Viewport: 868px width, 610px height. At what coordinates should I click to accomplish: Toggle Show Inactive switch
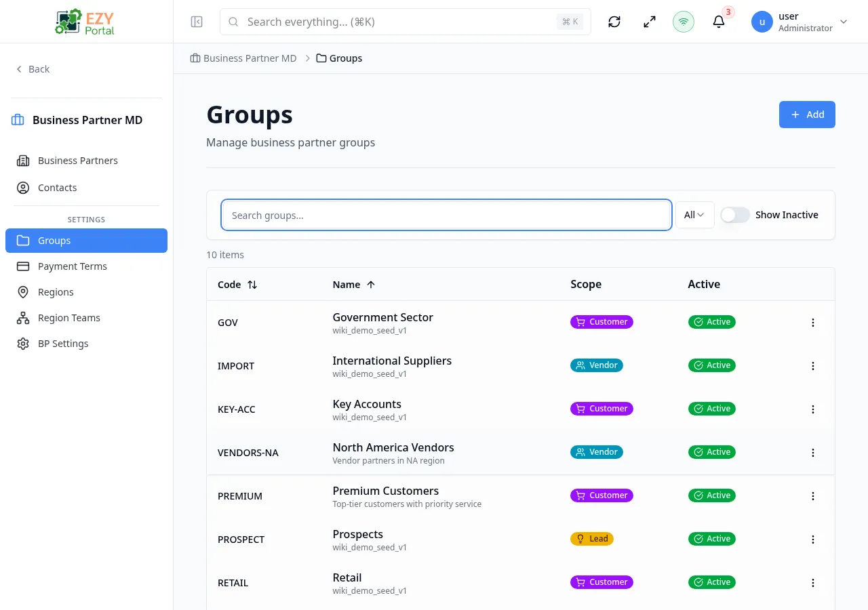click(x=735, y=215)
